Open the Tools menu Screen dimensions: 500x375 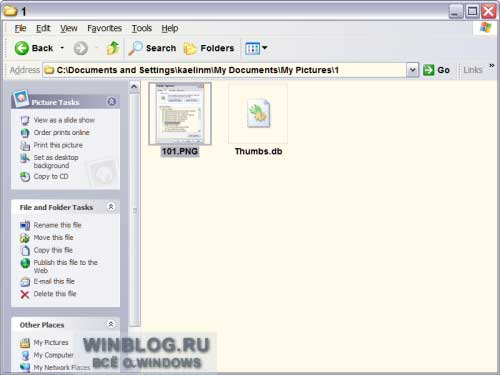142,28
